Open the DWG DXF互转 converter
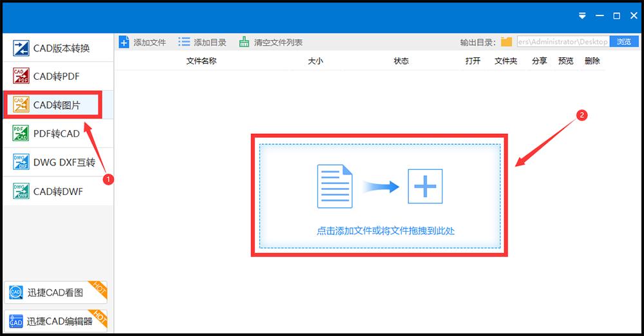 [x=58, y=162]
